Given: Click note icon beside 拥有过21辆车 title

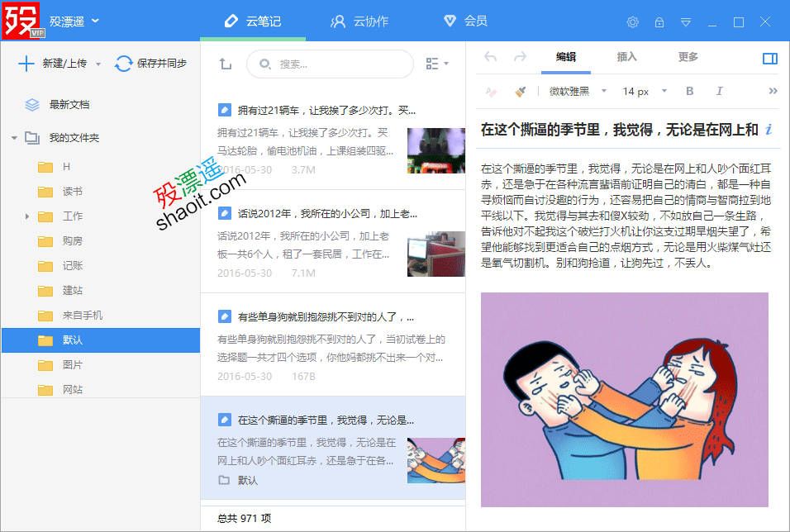Looking at the screenshot, I should (x=224, y=110).
